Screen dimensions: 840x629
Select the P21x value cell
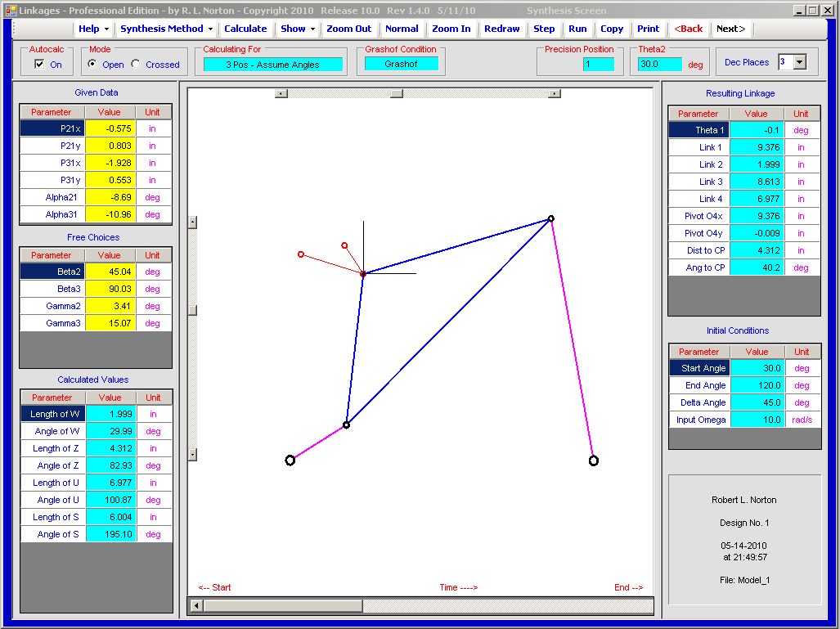click(x=110, y=128)
